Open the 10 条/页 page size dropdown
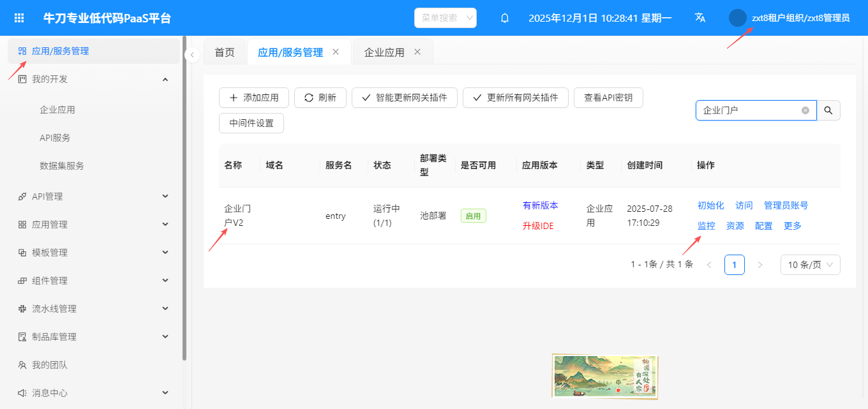The width and height of the screenshot is (868, 409). click(x=810, y=265)
